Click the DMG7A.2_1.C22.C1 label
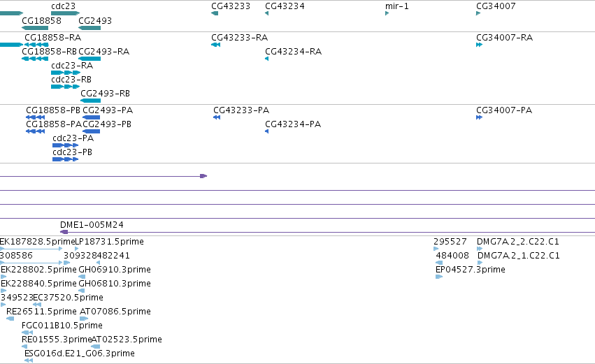 click(x=519, y=256)
